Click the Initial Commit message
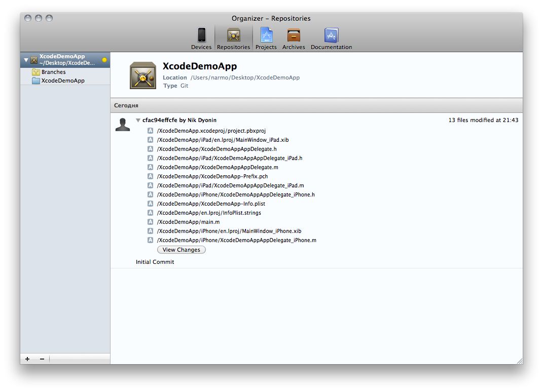Image resolution: width=543 pixels, height=392 pixels. tap(155, 262)
